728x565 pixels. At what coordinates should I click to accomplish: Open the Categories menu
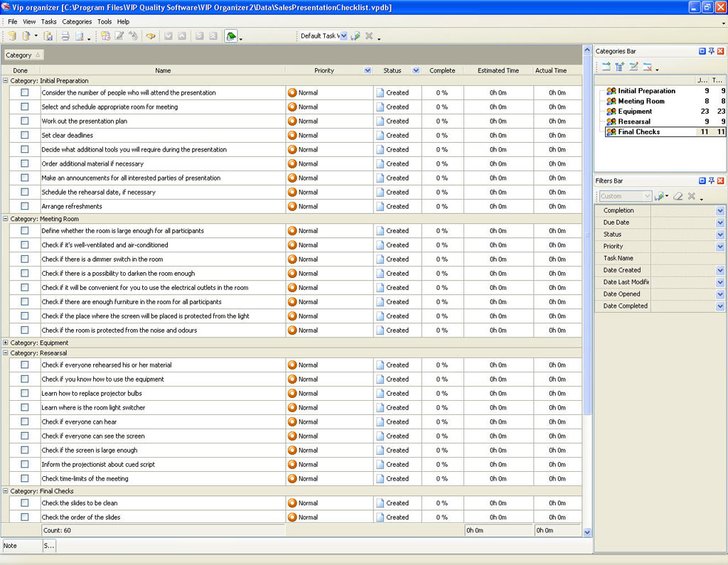77,22
